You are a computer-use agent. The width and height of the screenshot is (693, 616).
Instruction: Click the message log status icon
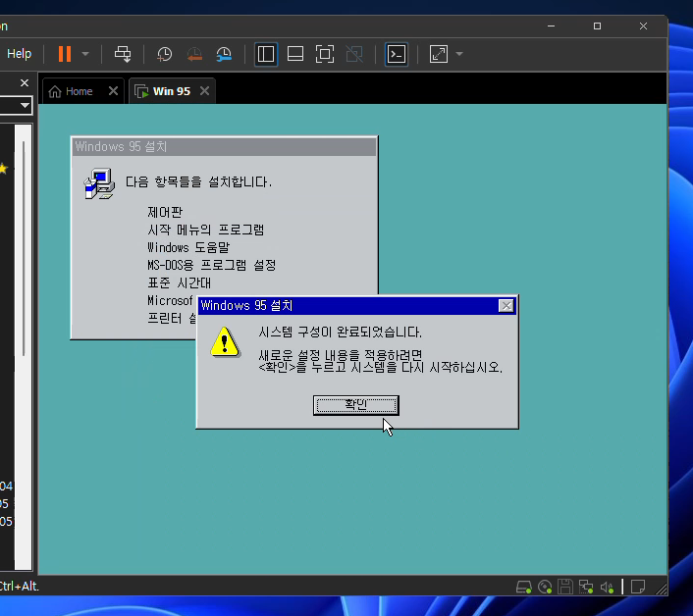[638, 587]
